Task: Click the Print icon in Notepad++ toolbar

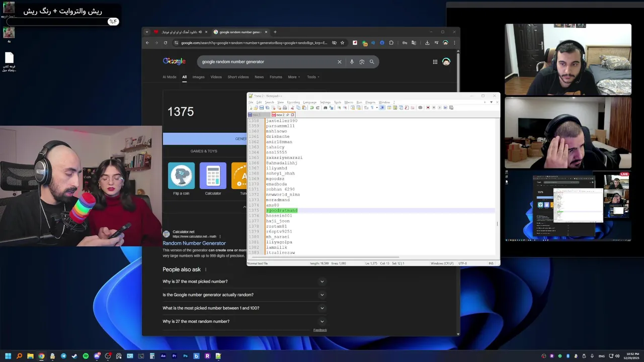Action: click(285, 108)
